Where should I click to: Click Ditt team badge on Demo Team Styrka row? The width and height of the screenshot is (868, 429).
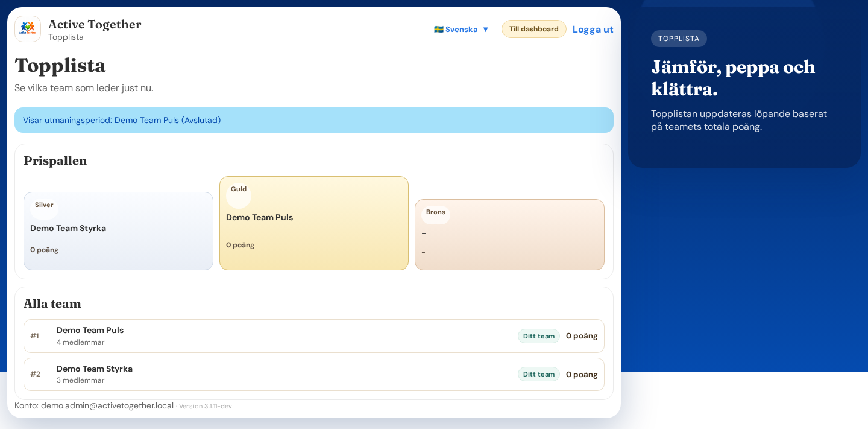(538, 374)
